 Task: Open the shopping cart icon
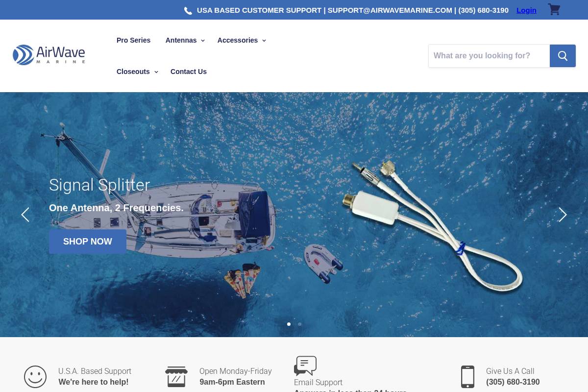click(x=554, y=9)
